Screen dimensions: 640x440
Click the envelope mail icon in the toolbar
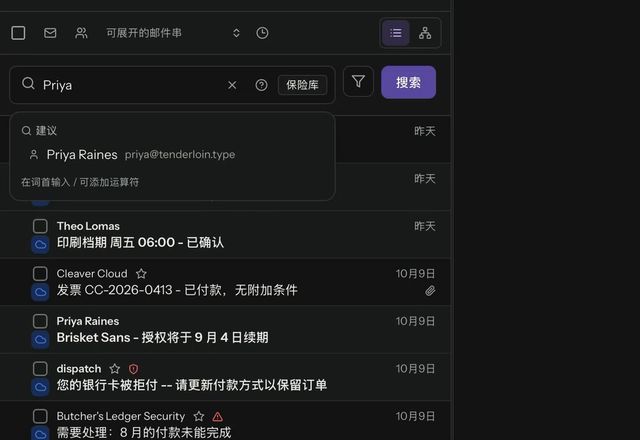click(50, 33)
